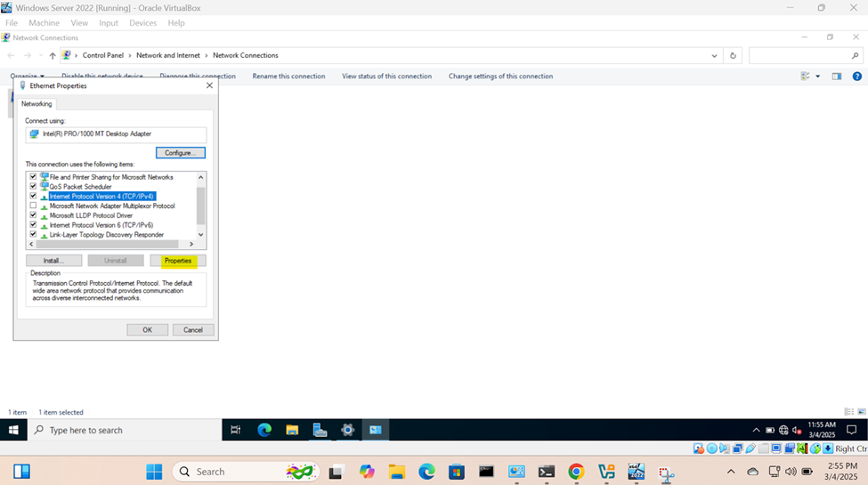
Task: Open host Windows 11 Start button
Action: [x=154, y=472]
